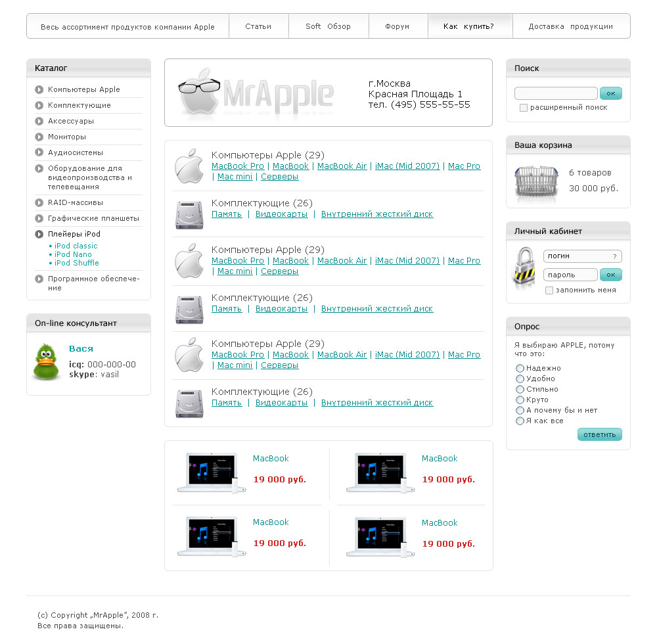This screenshot has height=644, width=657.
Task: Select the Удобно poll option
Action: click(520, 379)
